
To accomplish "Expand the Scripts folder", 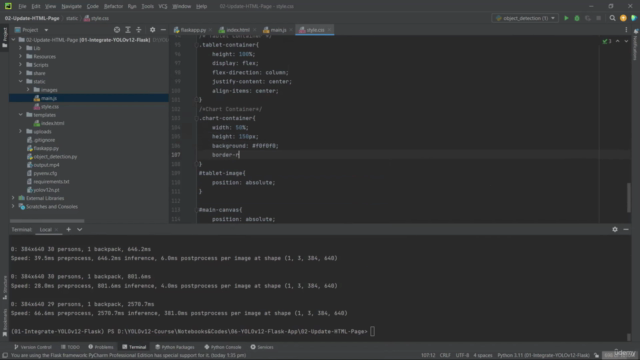I will pyautogui.click(x=20, y=64).
